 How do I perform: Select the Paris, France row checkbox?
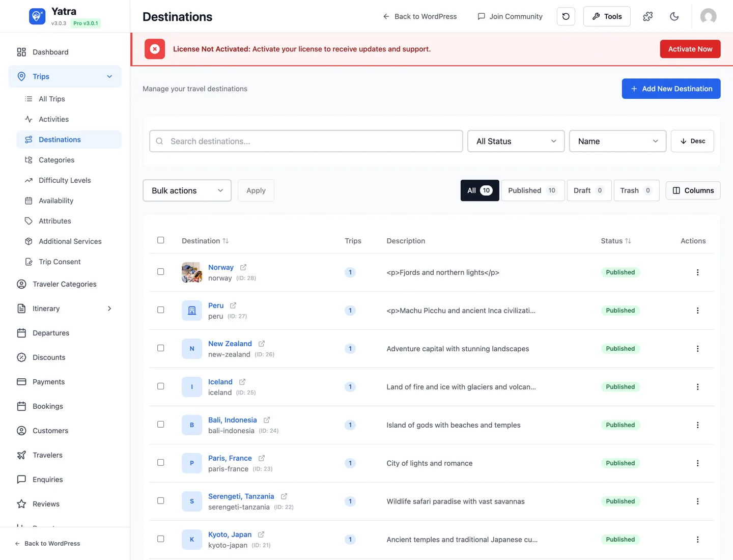pyautogui.click(x=161, y=463)
